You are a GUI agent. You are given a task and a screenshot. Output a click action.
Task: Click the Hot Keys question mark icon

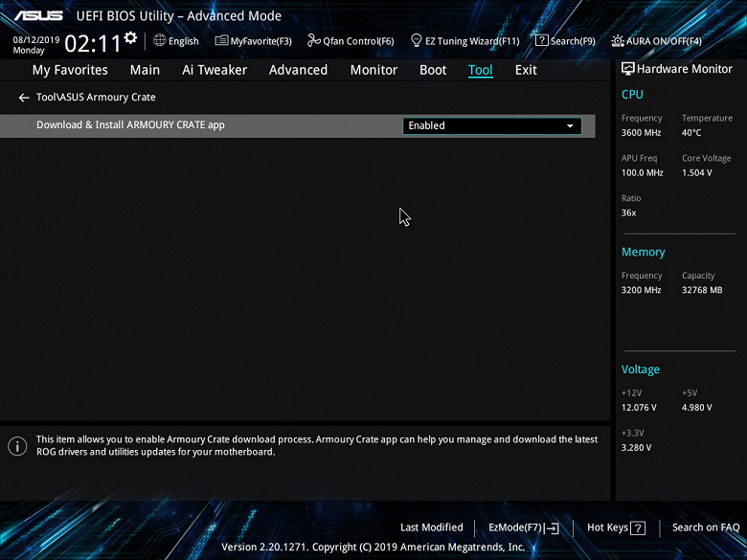point(638,527)
